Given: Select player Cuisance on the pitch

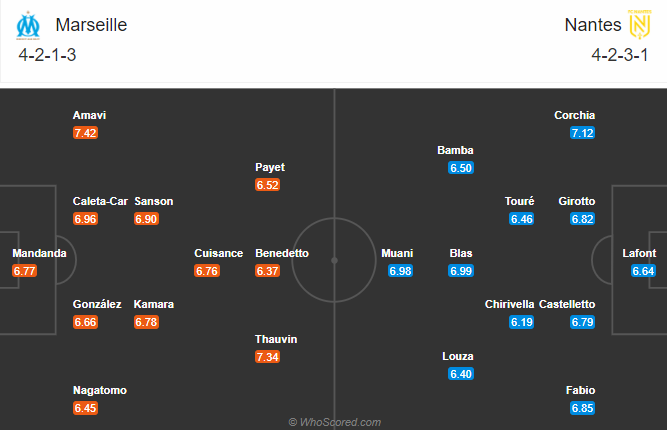Looking at the screenshot, I should [218, 253].
